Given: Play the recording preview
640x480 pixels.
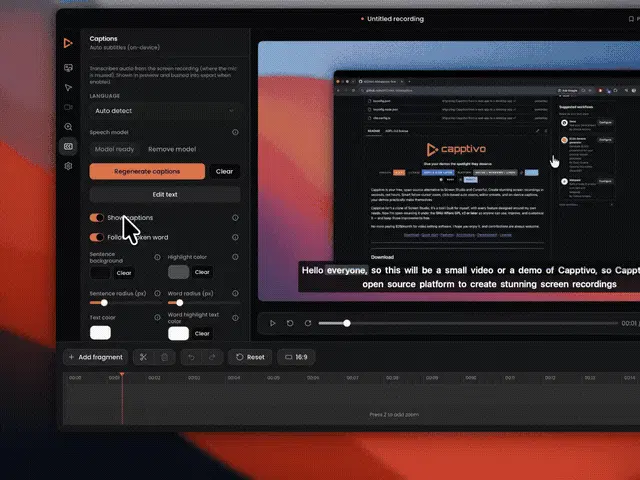Looking at the screenshot, I should [x=272, y=323].
